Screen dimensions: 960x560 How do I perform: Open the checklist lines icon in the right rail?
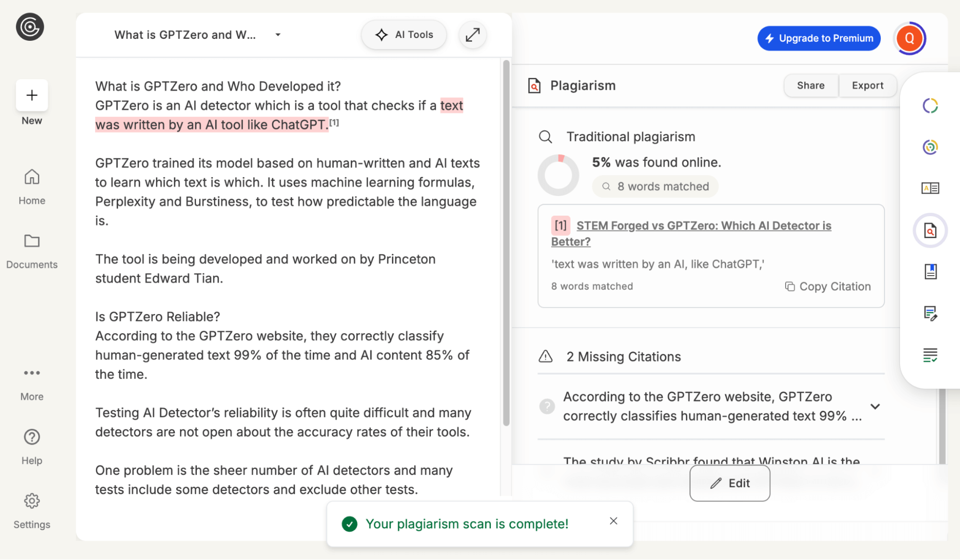tap(930, 355)
